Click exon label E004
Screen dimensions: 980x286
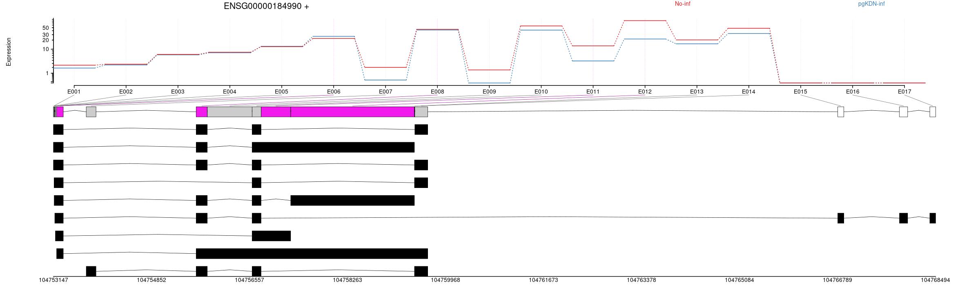[229, 92]
